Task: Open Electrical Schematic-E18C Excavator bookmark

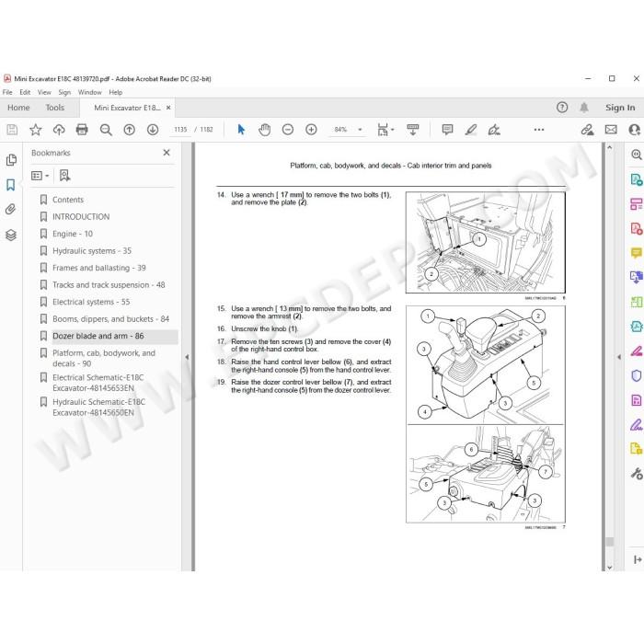Action: coord(98,383)
